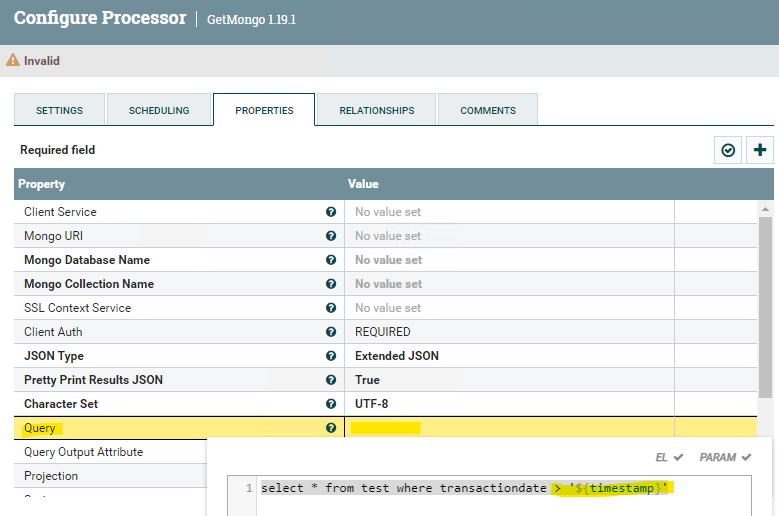Screen dimensions: 779x516
Task: Click the properties table vertical scrollbar
Action: click(765, 300)
